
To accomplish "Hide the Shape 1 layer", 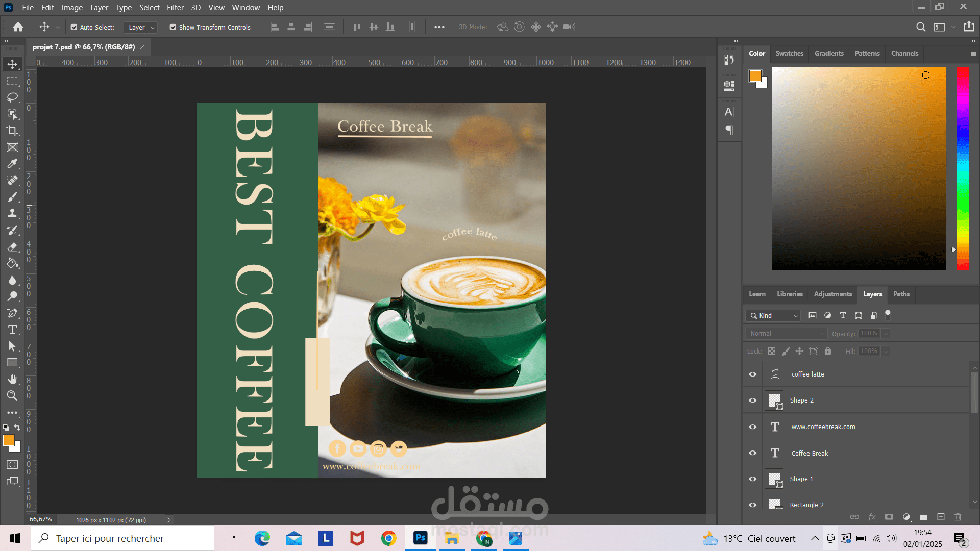I will tap(752, 479).
